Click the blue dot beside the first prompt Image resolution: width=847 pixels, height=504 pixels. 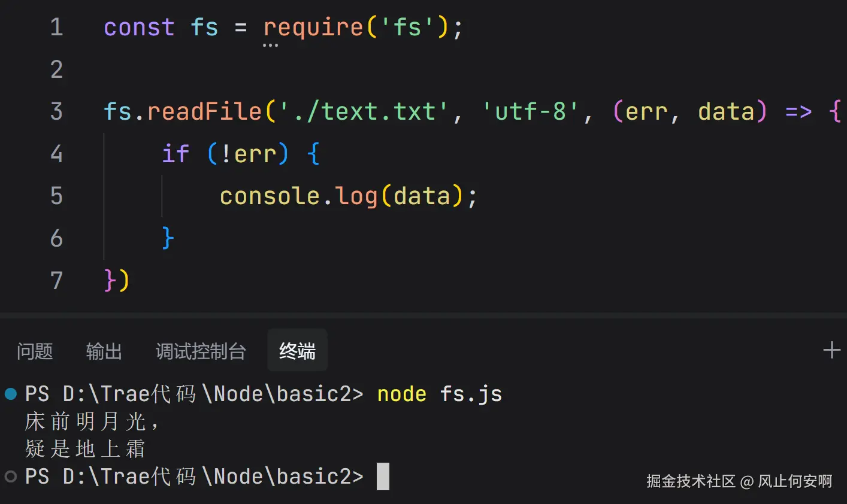coord(11,394)
